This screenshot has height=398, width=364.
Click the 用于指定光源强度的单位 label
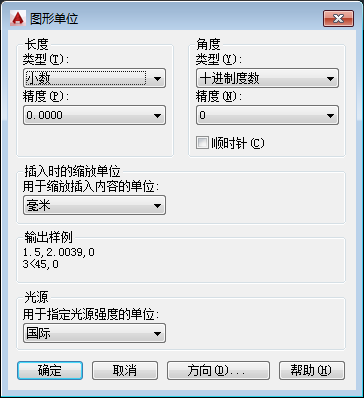[x=91, y=314]
